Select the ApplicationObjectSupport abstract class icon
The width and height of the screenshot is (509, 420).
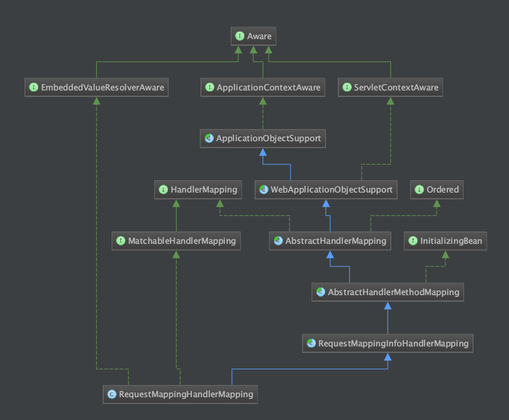(209, 138)
